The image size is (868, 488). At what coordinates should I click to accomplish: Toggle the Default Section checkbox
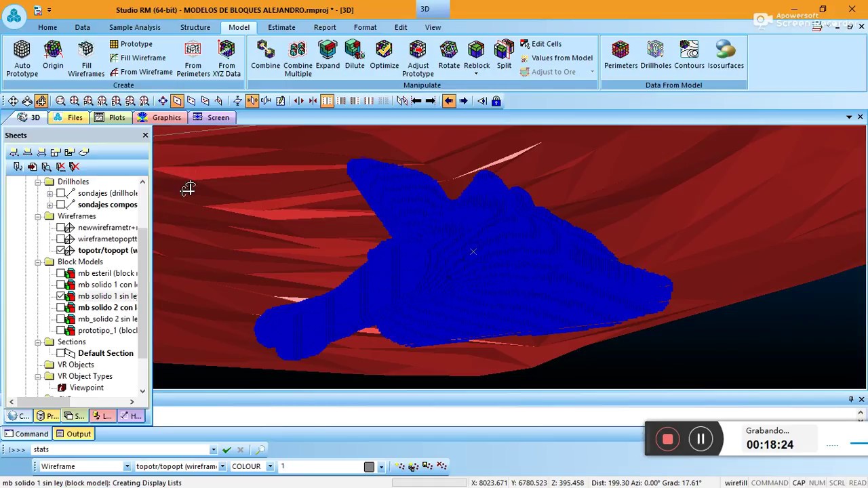tap(61, 353)
